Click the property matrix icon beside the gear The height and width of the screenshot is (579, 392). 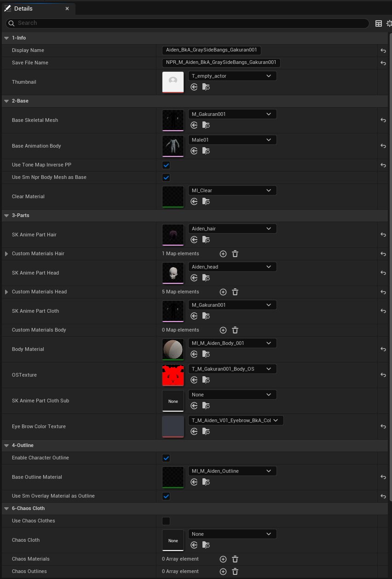point(378,23)
